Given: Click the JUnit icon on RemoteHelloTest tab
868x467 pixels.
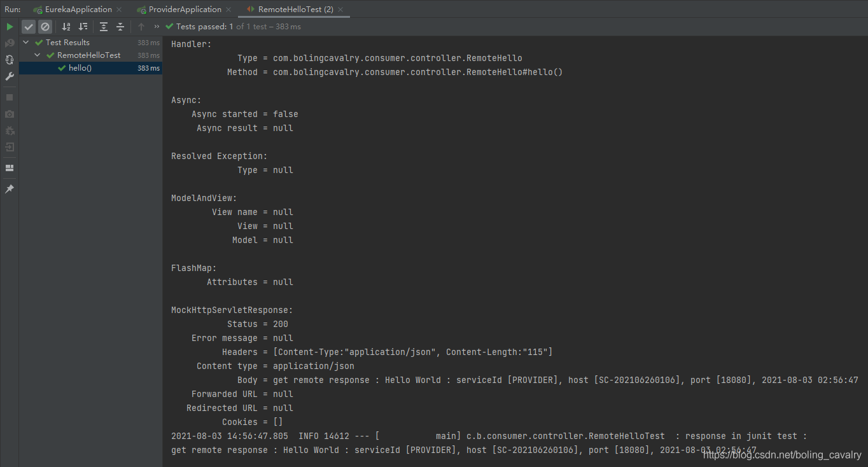Looking at the screenshot, I should (x=251, y=10).
